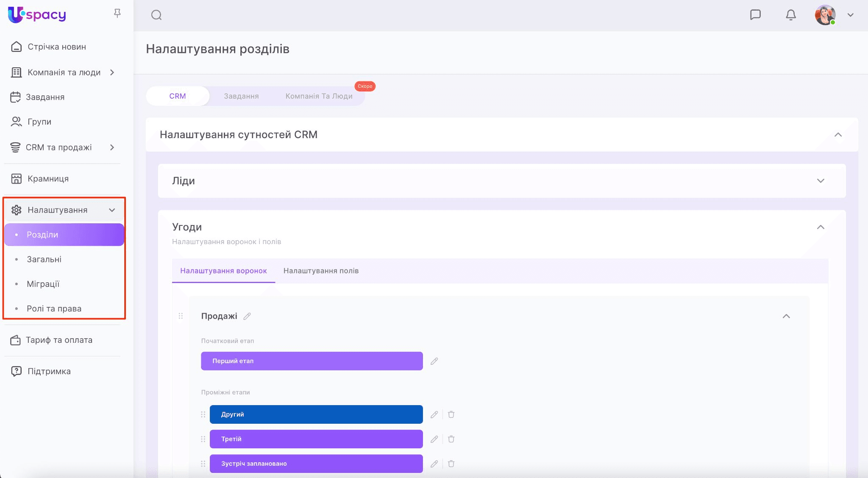Open the chat messages icon
Screen dimensions: 868x478
[755, 15]
